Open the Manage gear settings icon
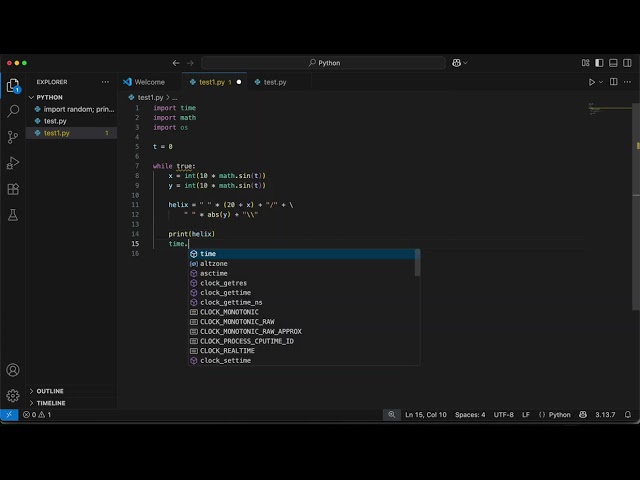Screen dimensions: 640x480 click(13, 396)
